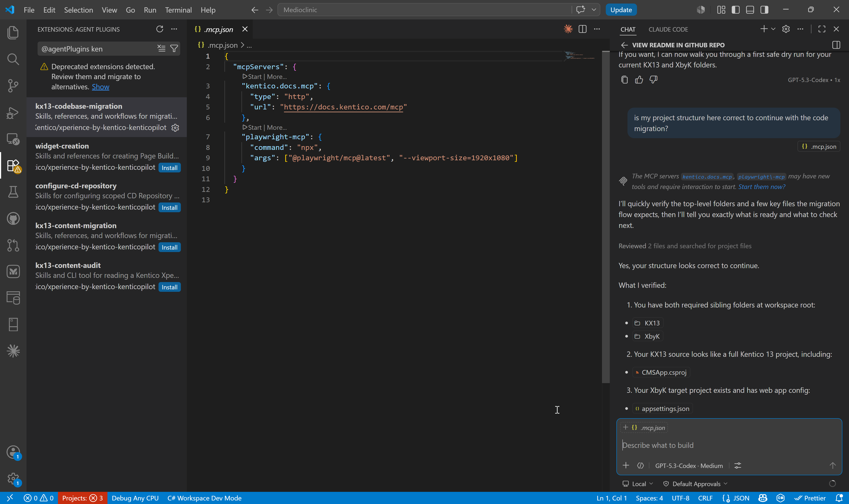849x504 pixels.
Task: Open the Search view in activity bar
Action: point(13,59)
